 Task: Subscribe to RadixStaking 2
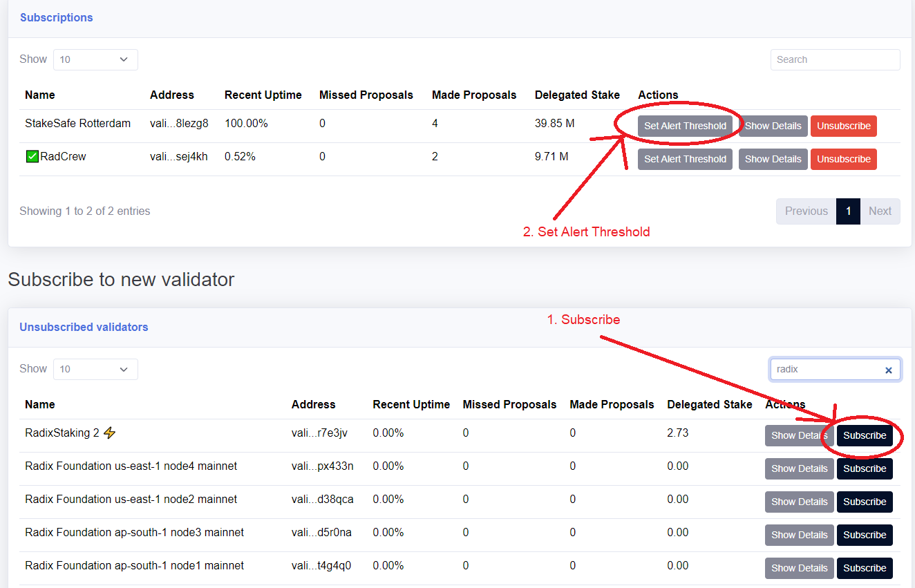pyautogui.click(x=865, y=435)
